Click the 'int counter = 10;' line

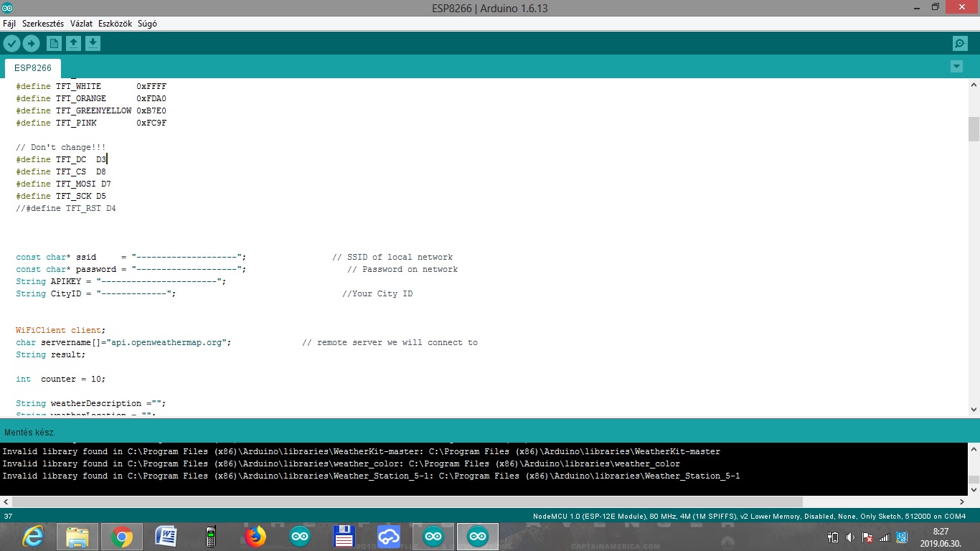[61, 379]
